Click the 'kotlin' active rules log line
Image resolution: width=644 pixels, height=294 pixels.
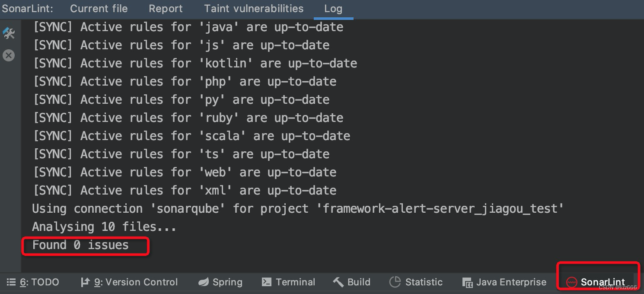pos(195,64)
